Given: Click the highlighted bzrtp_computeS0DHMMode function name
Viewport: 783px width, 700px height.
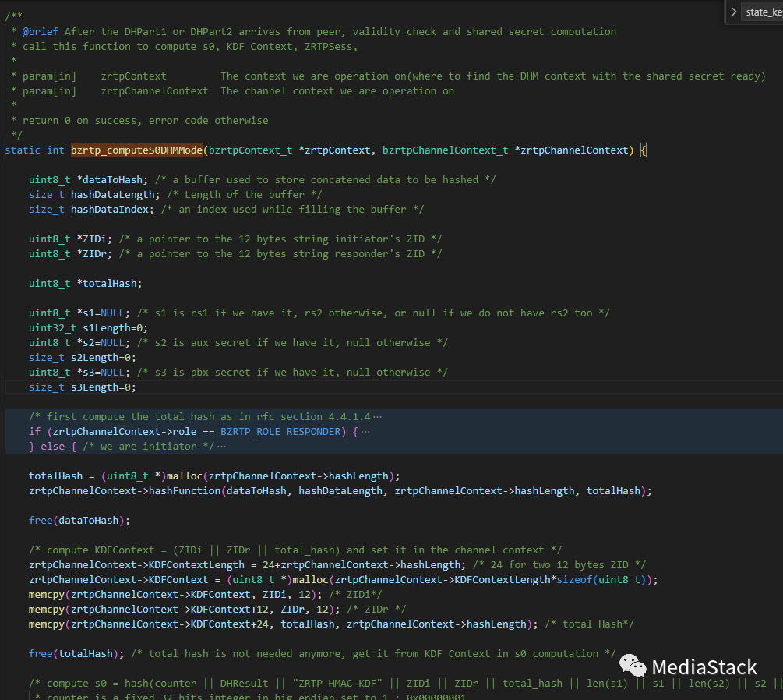Looking at the screenshot, I should point(136,150).
